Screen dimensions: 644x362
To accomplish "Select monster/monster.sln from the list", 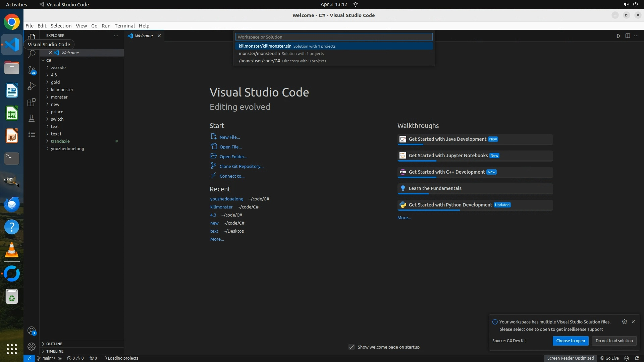I will tap(259, 54).
